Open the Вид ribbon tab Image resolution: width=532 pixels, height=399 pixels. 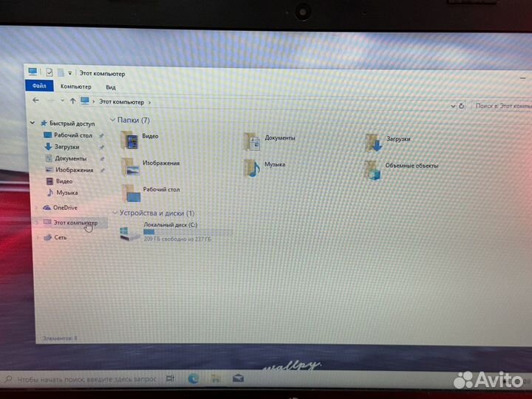[x=111, y=87]
